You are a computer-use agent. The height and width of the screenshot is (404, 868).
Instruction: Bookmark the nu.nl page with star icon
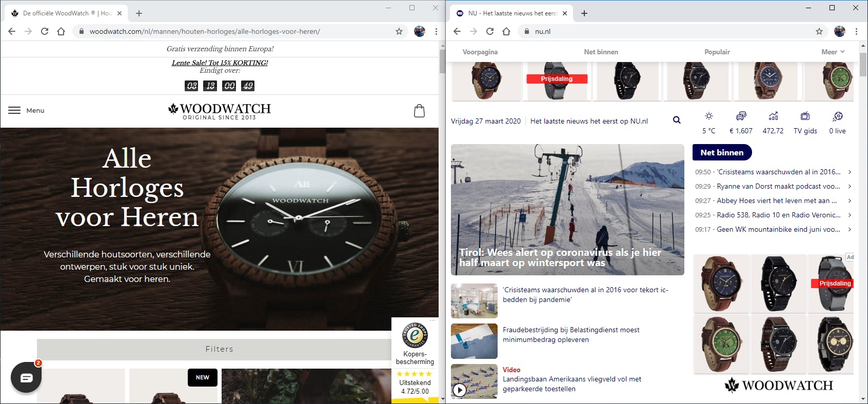point(819,31)
